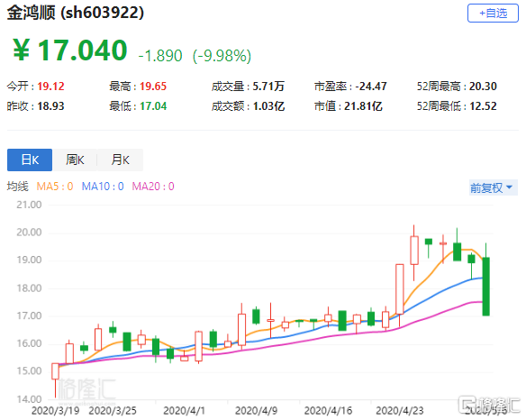
Task: Click 昨收 value 18.93
Action: [50, 106]
